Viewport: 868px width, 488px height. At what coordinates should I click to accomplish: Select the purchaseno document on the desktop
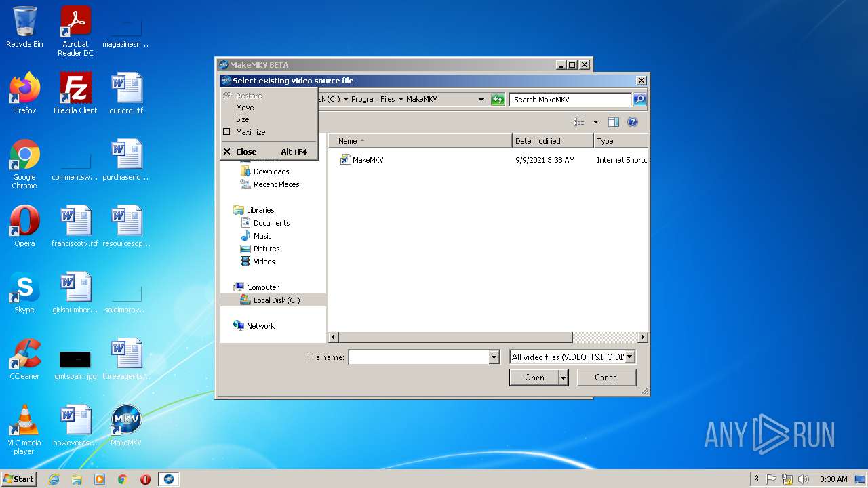pyautogui.click(x=126, y=159)
